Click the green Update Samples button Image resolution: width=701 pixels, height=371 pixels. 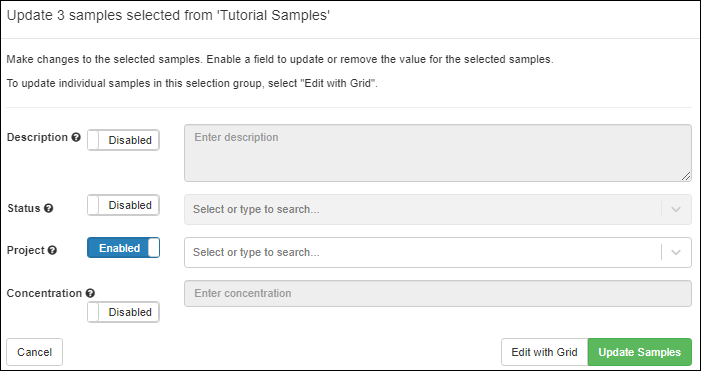coord(639,352)
